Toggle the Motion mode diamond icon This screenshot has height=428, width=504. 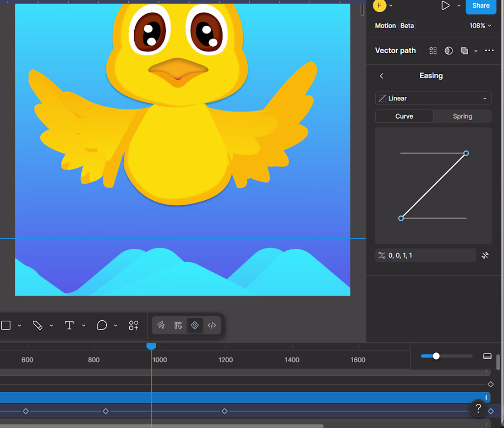point(195,325)
